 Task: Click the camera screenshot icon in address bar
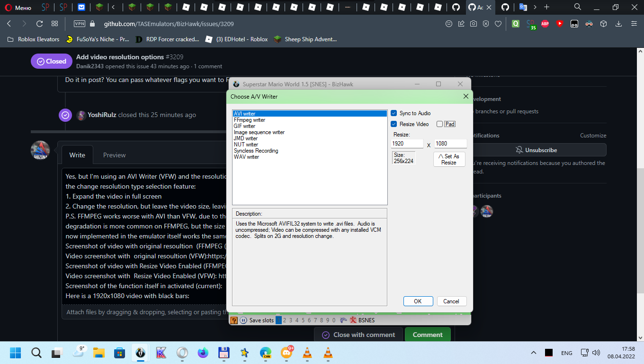(x=474, y=23)
